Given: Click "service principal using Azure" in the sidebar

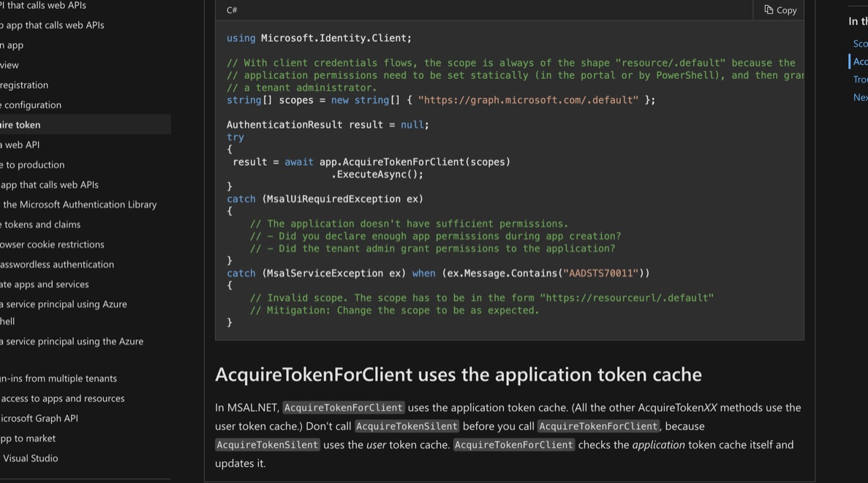Looking at the screenshot, I should coord(66,303).
